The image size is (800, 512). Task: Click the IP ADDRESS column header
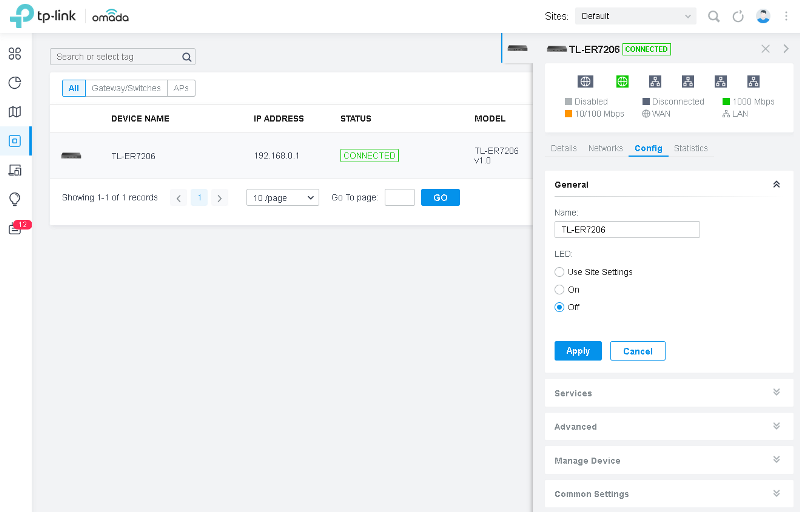click(x=279, y=118)
